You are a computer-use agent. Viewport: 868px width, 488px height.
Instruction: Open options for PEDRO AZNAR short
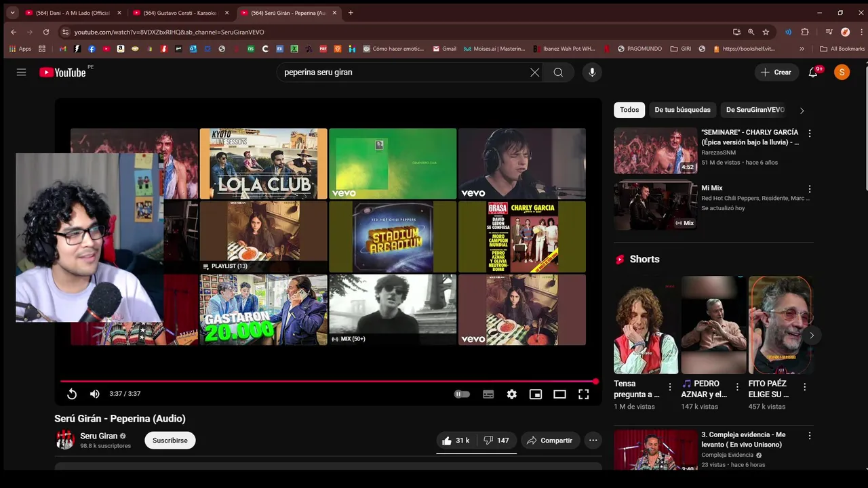click(x=737, y=387)
